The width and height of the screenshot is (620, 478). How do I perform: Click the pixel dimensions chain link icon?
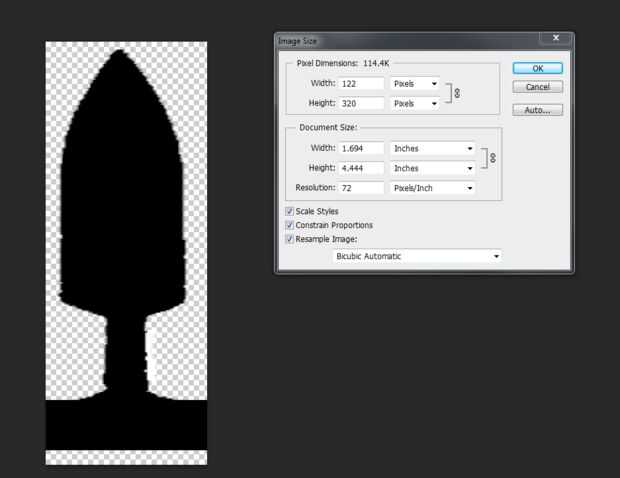pos(457,93)
